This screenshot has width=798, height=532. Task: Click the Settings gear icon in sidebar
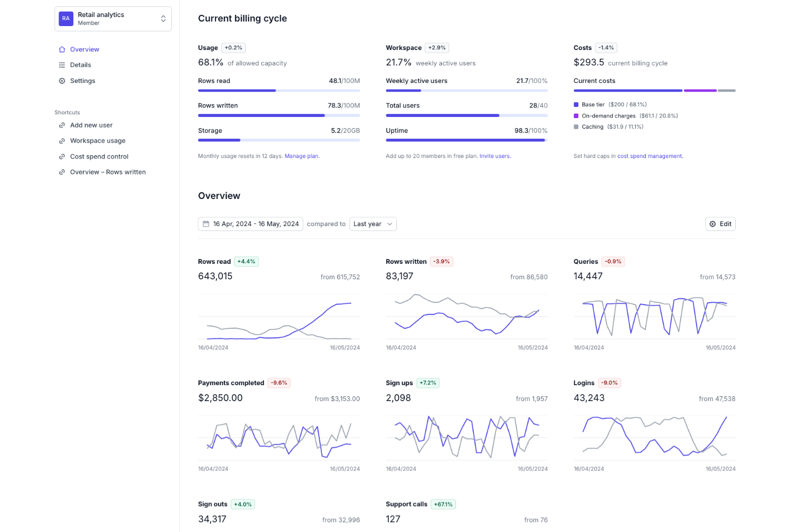click(x=62, y=80)
